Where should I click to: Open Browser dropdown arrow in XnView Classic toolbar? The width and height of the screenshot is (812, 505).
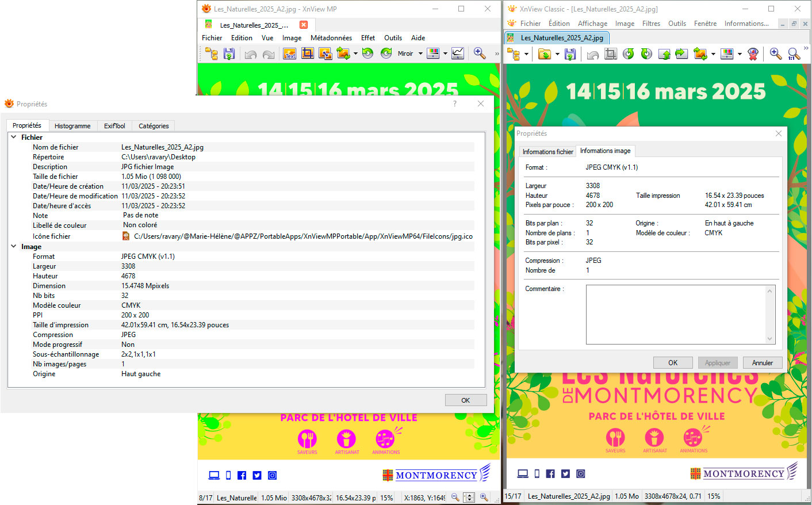tap(526, 55)
